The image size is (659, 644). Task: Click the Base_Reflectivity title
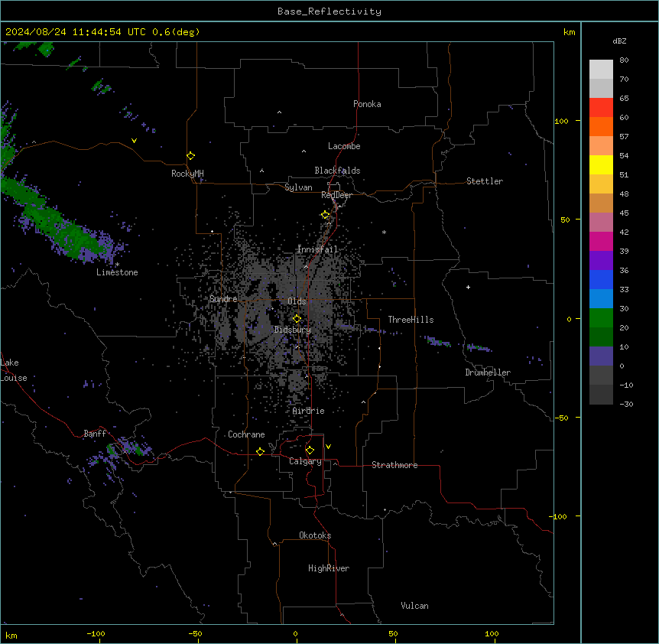pyautogui.click(x=329, y=11)
